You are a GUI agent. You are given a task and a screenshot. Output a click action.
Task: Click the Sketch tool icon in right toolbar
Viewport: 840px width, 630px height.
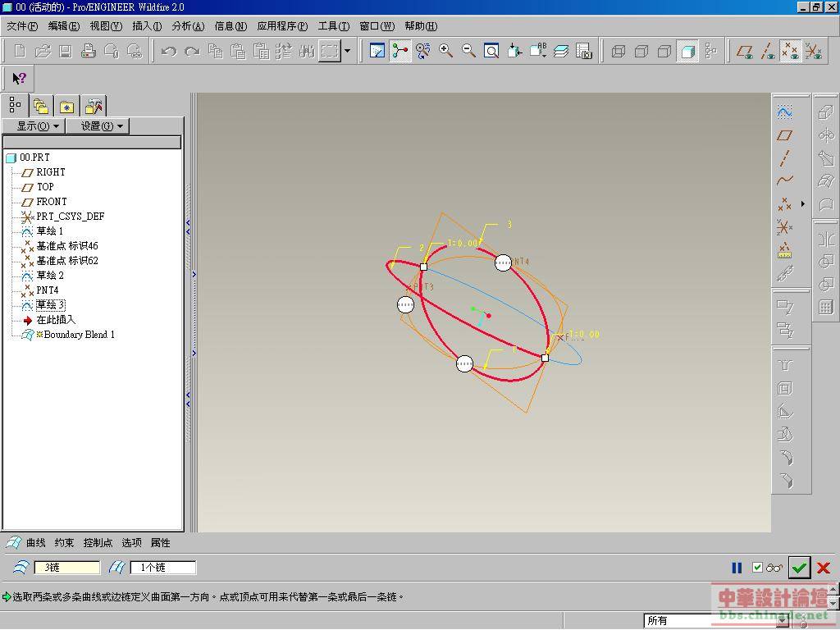(x=785, y=112)
